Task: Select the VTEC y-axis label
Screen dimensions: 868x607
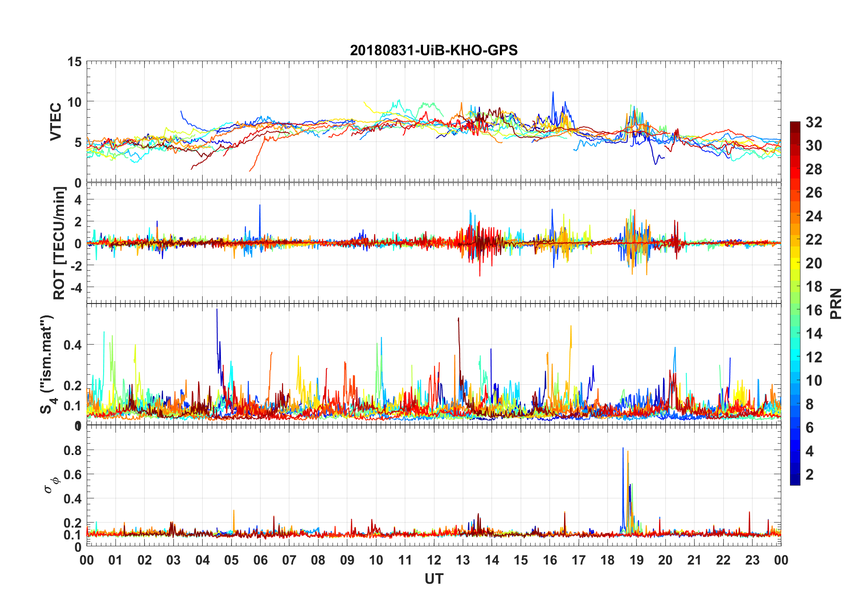Action: (56, 122)
